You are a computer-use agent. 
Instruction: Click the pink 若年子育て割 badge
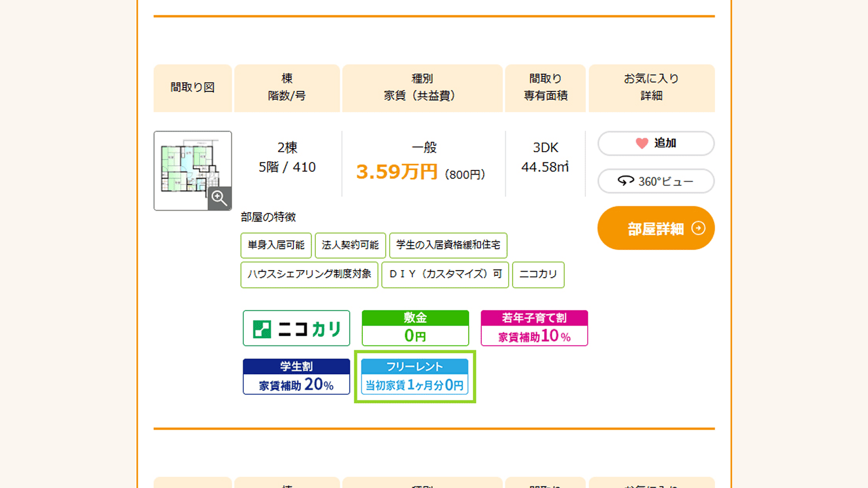click(534, 327)
